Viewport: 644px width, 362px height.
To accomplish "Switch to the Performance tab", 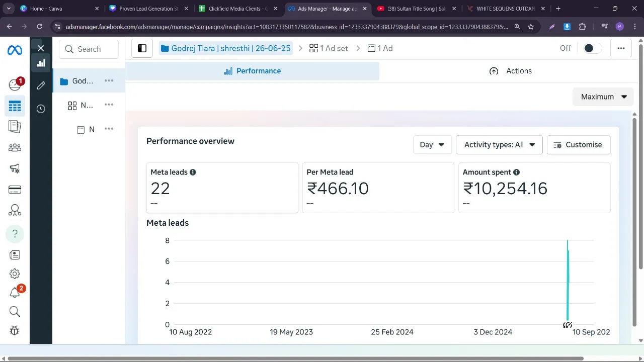I will coord(252,71).
